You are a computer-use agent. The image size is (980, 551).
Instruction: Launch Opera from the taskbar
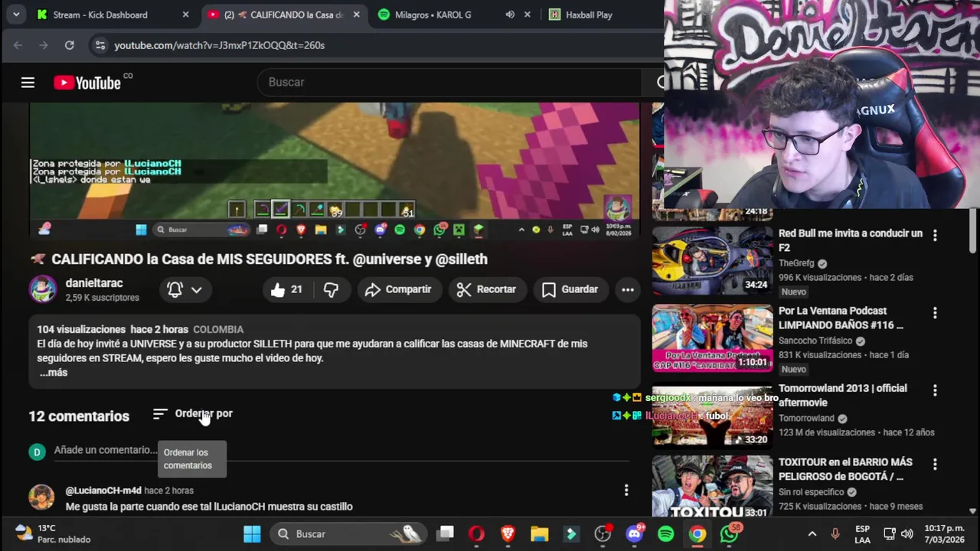(x=477, y=534)
